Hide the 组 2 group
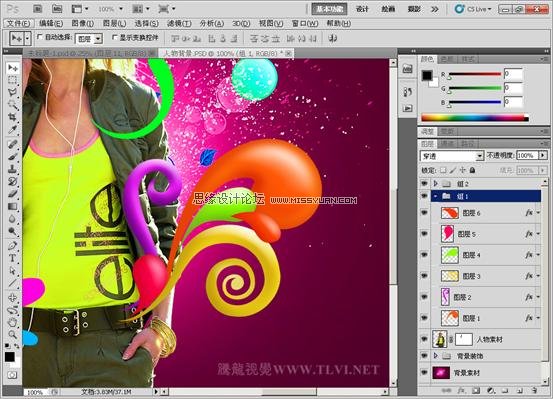This screenshot has height=399, width=553. point(424,183)
